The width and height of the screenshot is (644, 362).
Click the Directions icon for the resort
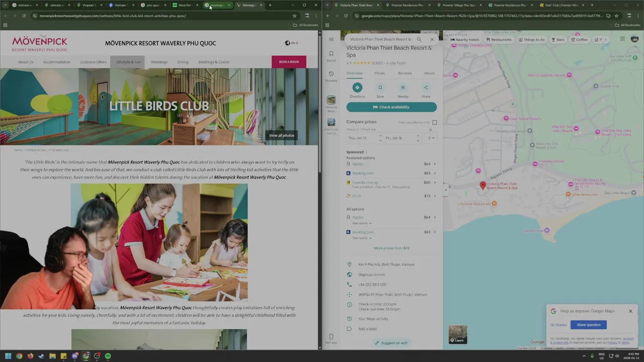point(357,87)
